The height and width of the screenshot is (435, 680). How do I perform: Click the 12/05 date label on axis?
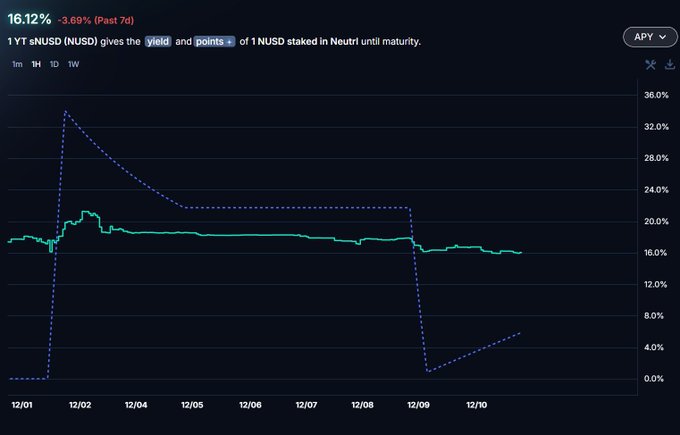tap(193, 405)
